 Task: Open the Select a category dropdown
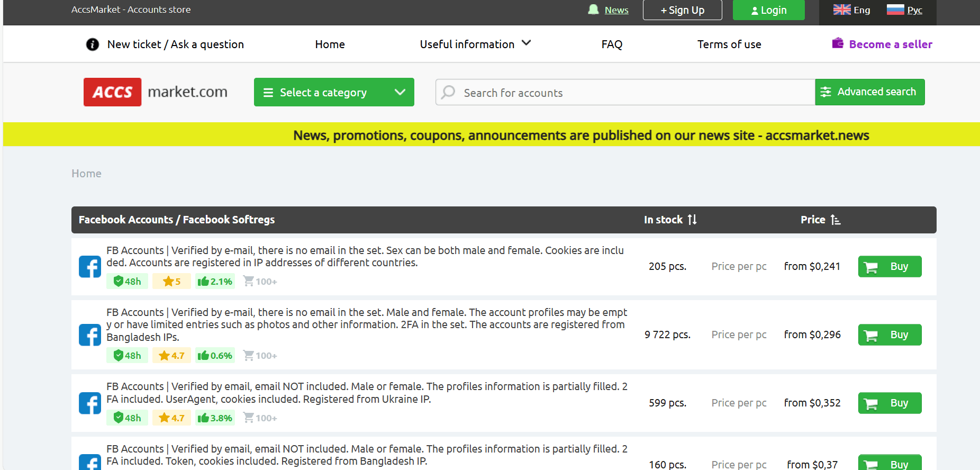(x=334, y=92)
